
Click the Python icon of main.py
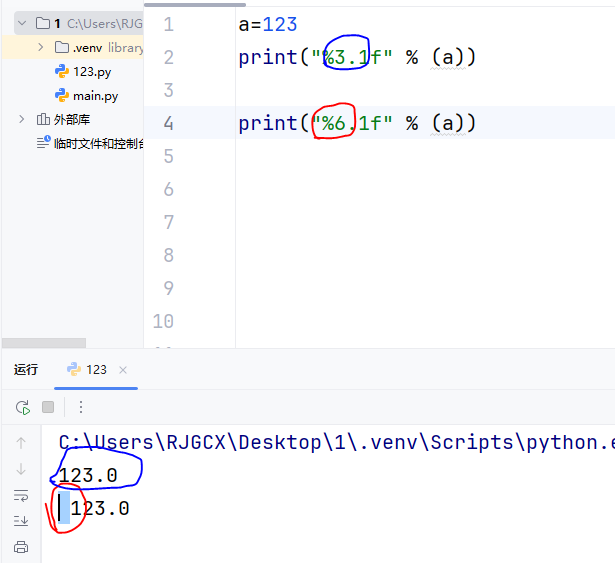point(62,95)
